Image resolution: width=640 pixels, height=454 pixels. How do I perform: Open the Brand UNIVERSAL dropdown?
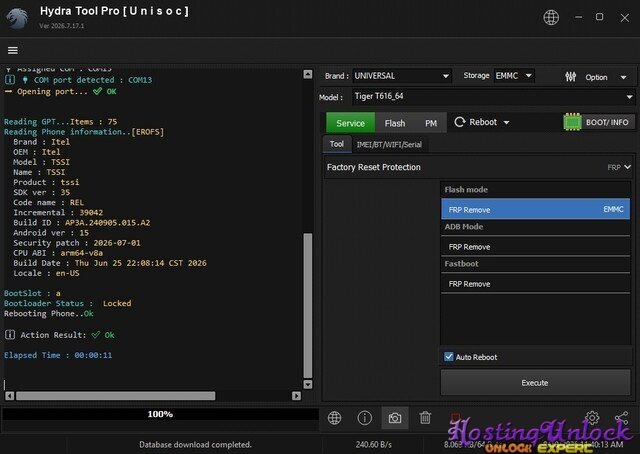click(x=402, y=76)
